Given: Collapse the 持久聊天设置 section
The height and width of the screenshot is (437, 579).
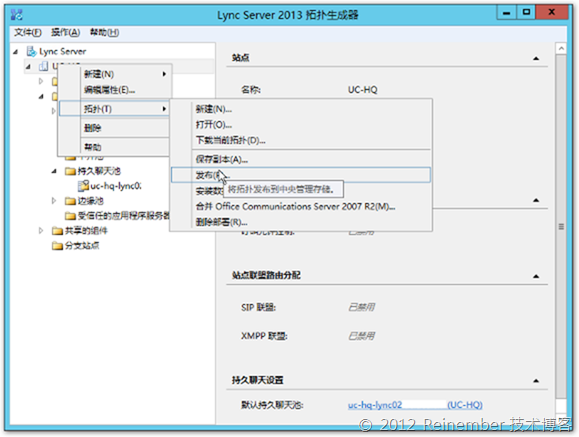Looking at the screenshot, I should (x=536, y=380).
